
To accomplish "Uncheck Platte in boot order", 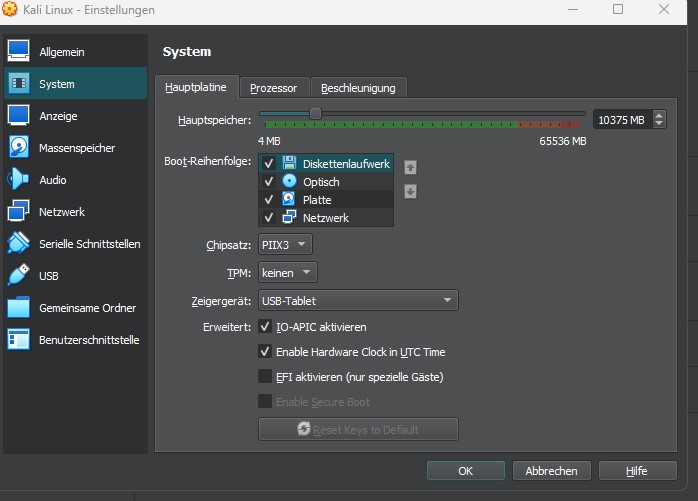I will (269, 200).
